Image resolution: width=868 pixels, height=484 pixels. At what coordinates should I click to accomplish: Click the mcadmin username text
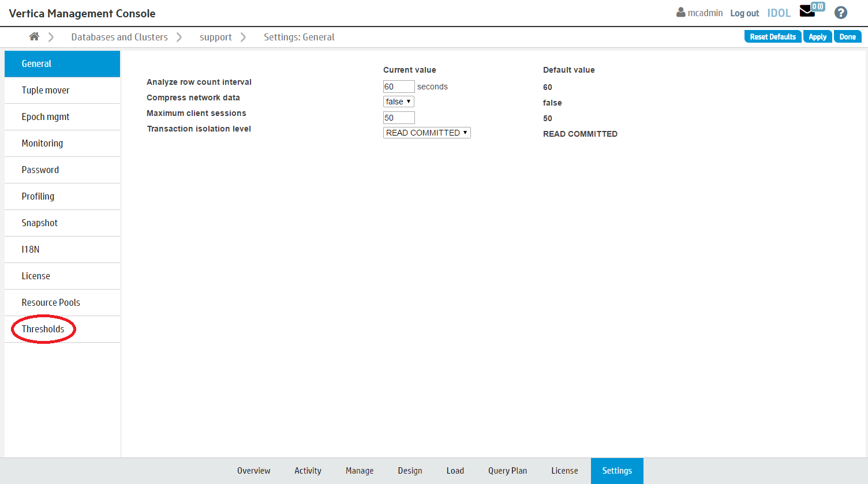coord(705,13)
